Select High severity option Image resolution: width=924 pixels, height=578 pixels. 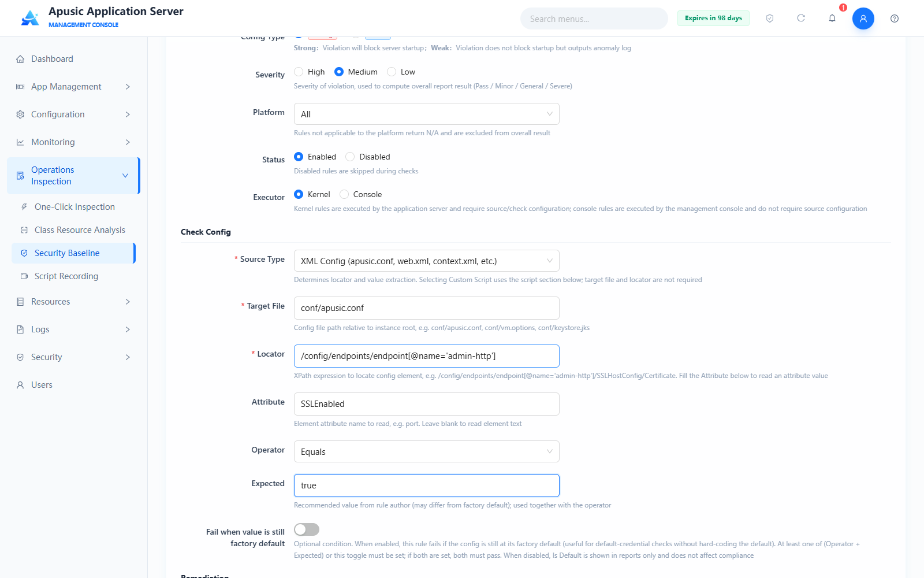(x=299, y=72)
